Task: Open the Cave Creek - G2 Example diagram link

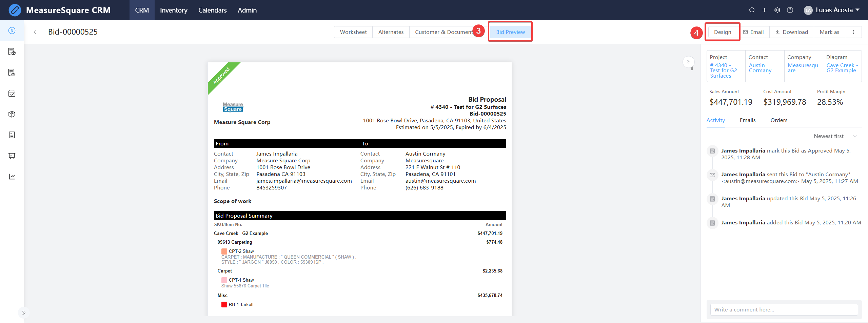Action: pos(842,68)
